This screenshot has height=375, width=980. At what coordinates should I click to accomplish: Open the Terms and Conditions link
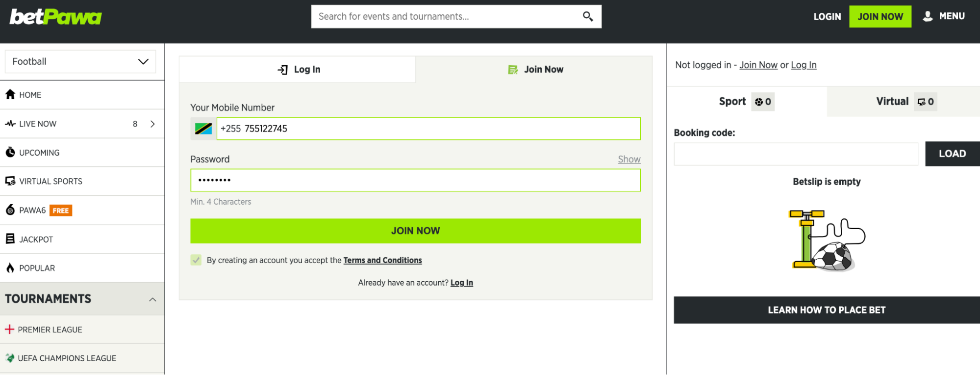(382, 260)
